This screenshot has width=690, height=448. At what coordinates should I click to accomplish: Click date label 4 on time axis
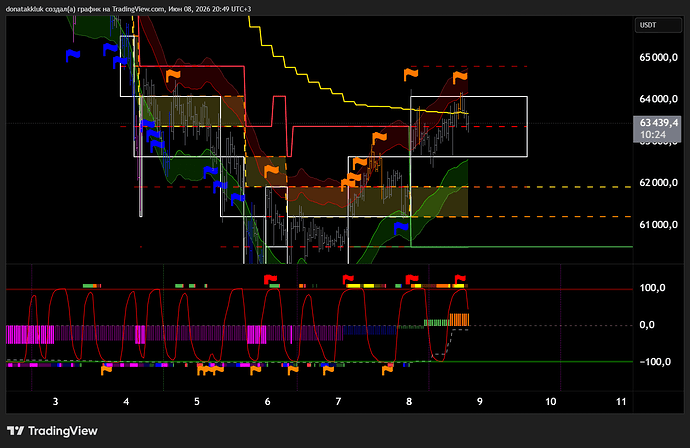pyautogui.click(x=126, y=401)
